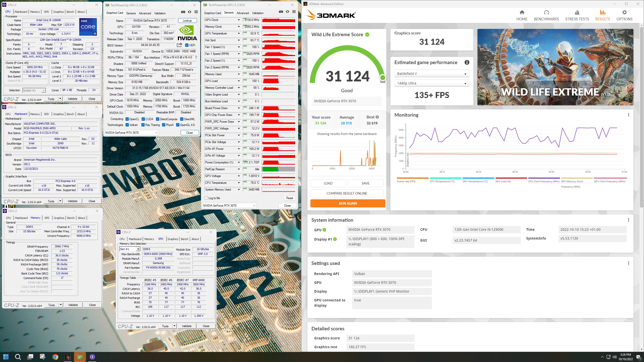
Task: Click the Lookup button in GPU-Z
Action: [187, 21]
